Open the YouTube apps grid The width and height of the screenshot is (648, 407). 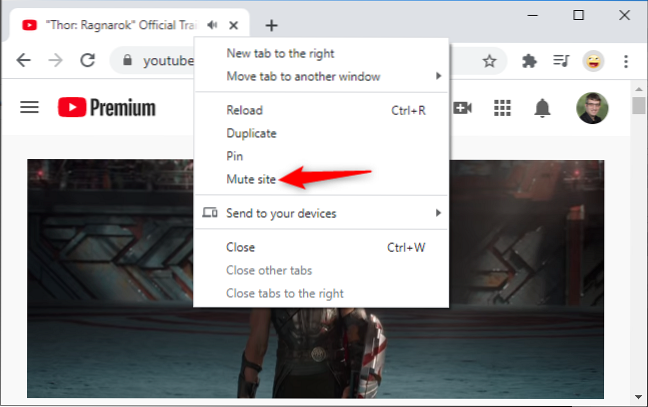point(503,108)
